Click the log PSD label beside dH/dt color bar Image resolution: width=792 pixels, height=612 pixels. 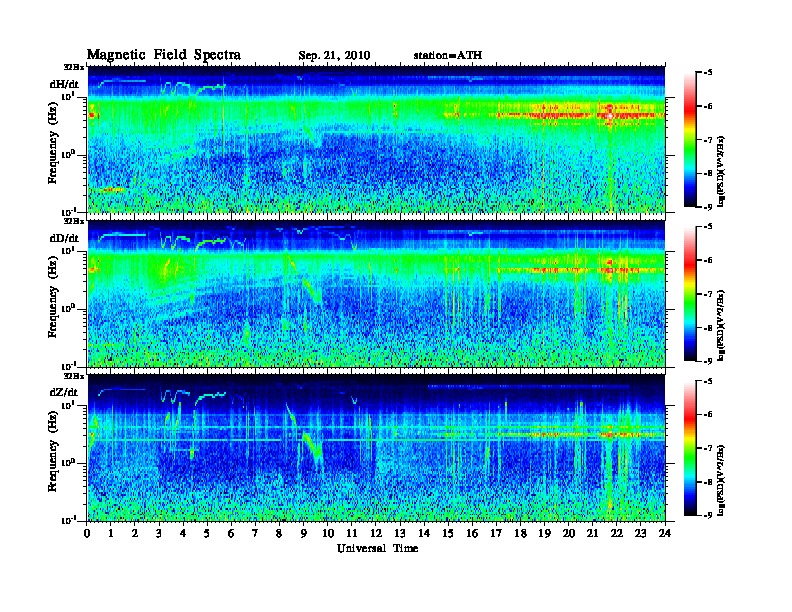pos(722,171)
